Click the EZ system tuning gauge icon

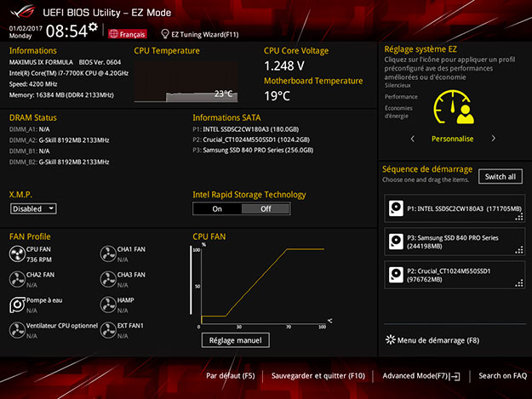(451, 108)
